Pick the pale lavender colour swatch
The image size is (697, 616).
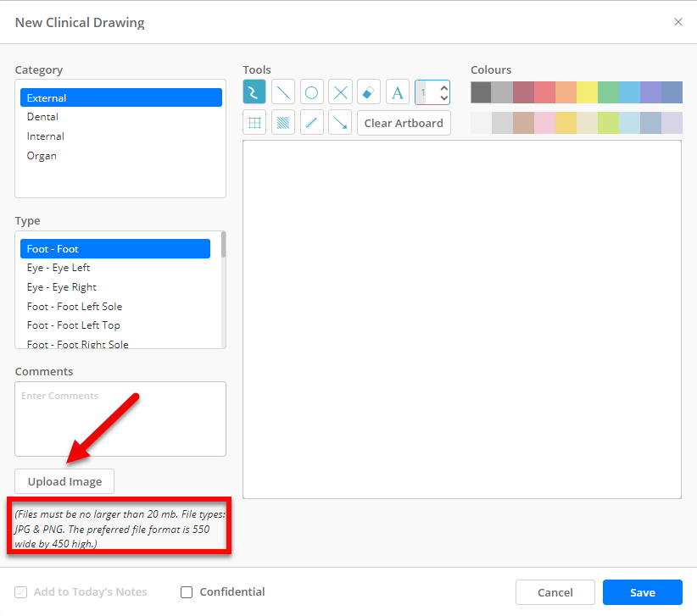[672, 123]
